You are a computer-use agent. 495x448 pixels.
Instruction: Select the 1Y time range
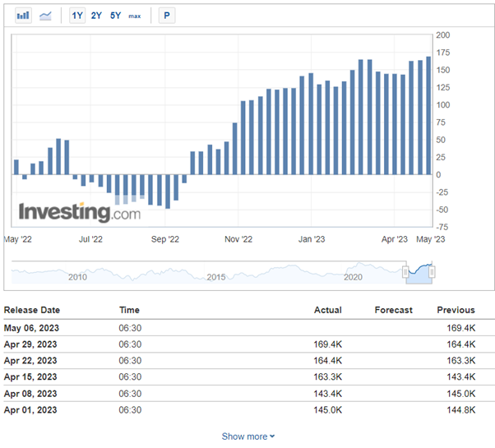pyautogui.click(x=77, y=16)
